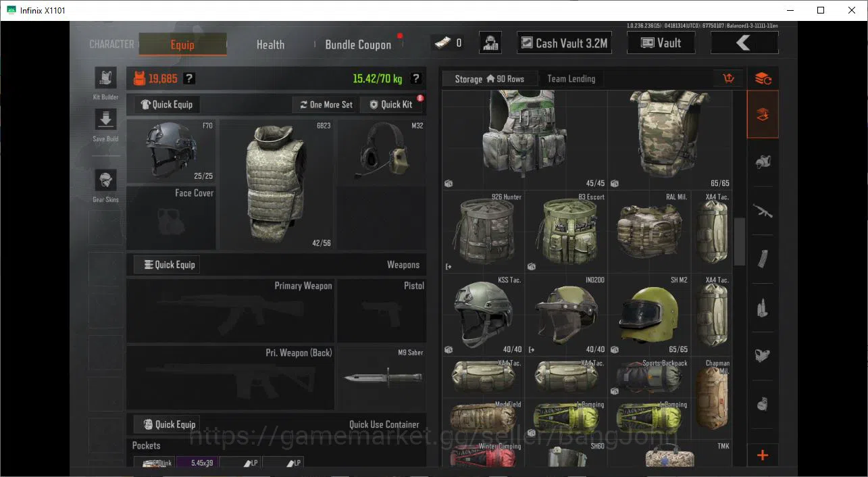The image size is (868, 477).
Task: Select the equipped 6B23 body armor
Action: 276,184
